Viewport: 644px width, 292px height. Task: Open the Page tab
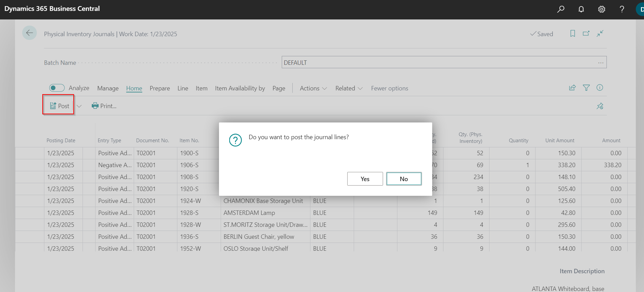point(279,88)
